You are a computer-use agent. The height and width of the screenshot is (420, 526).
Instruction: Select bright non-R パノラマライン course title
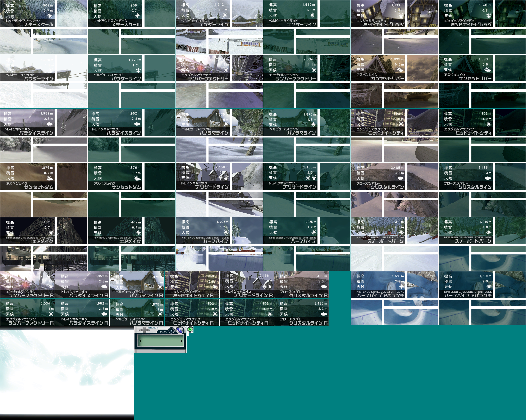pyautogui.click(x=214, y=133)
